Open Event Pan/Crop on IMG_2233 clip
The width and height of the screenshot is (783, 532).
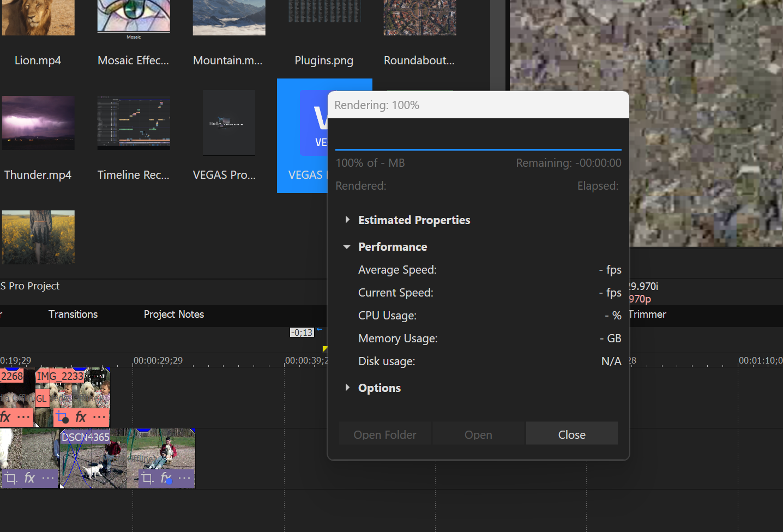pos(62,418)
